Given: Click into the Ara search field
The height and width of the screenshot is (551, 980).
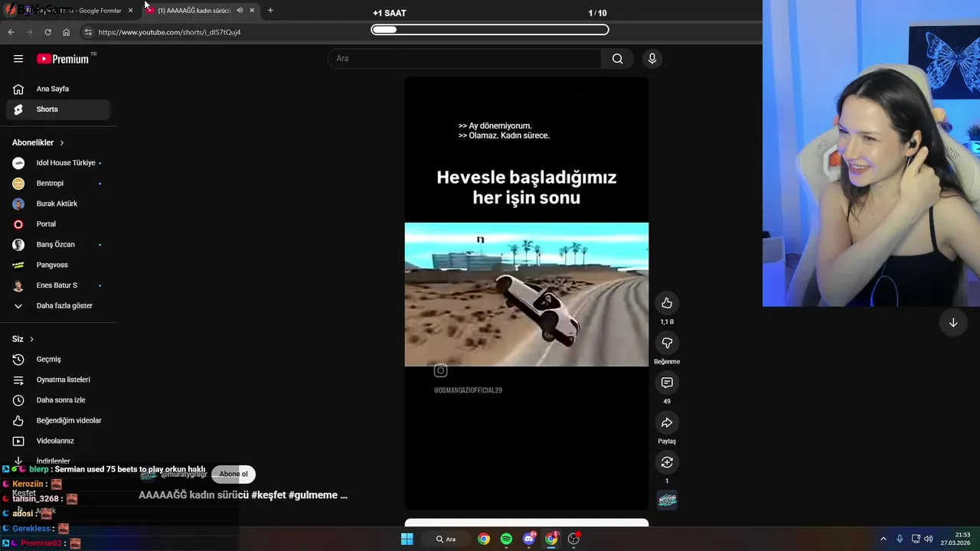Looking at the screenshot, I should click(465, 59).
